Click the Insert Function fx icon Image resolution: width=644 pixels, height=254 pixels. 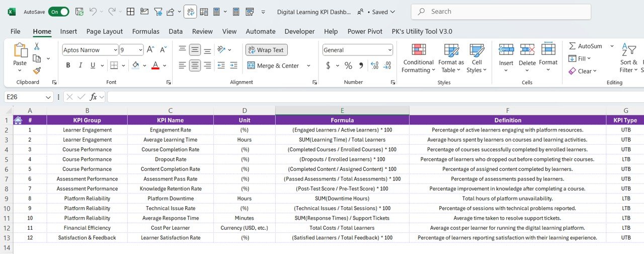(x=94, y=97)
